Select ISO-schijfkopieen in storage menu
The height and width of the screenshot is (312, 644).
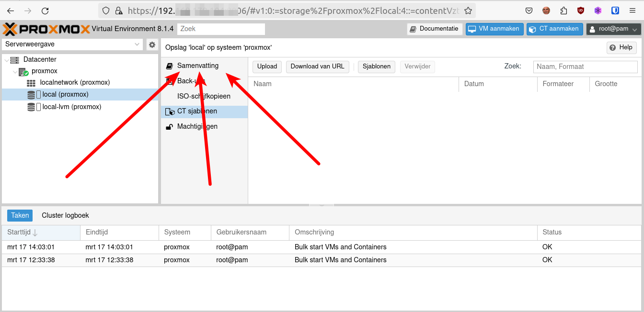(x=204, y=96)
